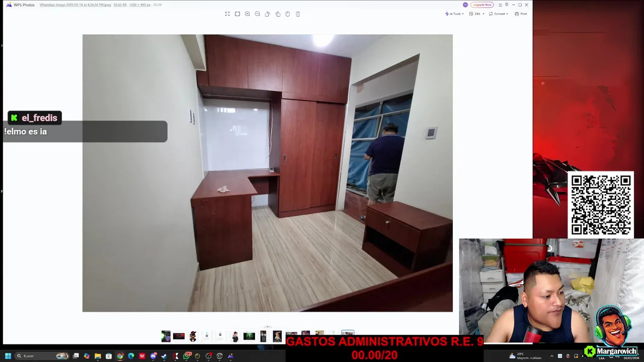644x362 pixels.
Task: Rotate the image right
Action: (x=278, y=14)
